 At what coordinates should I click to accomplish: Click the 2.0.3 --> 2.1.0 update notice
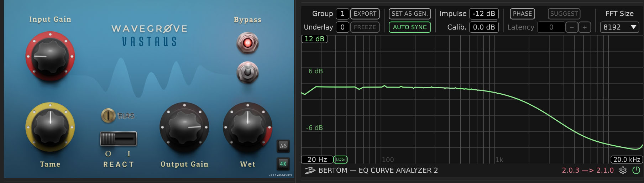588,170
